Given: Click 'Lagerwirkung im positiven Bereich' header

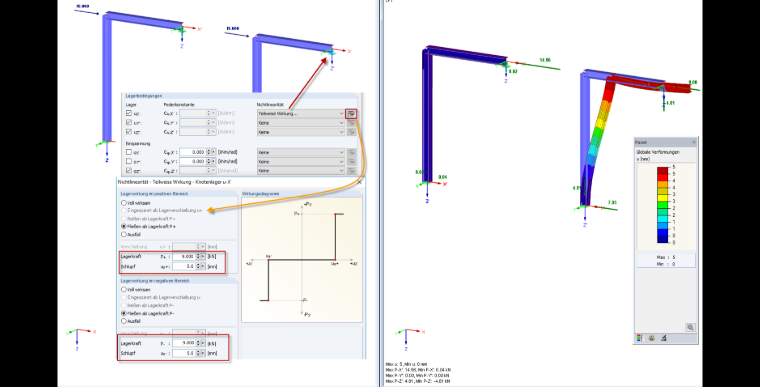Looking at the screenshot, I should point(154,194).
